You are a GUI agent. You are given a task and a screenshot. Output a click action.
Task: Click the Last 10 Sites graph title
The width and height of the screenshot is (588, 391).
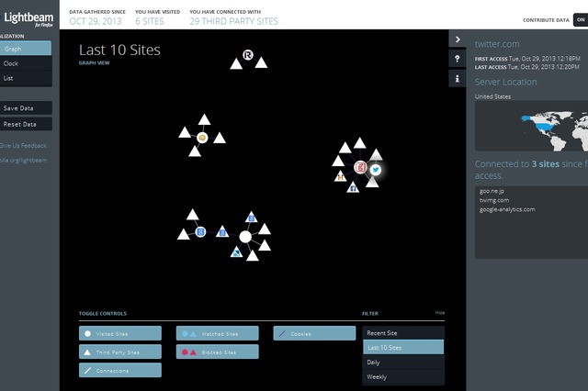[x=119, y=50]
